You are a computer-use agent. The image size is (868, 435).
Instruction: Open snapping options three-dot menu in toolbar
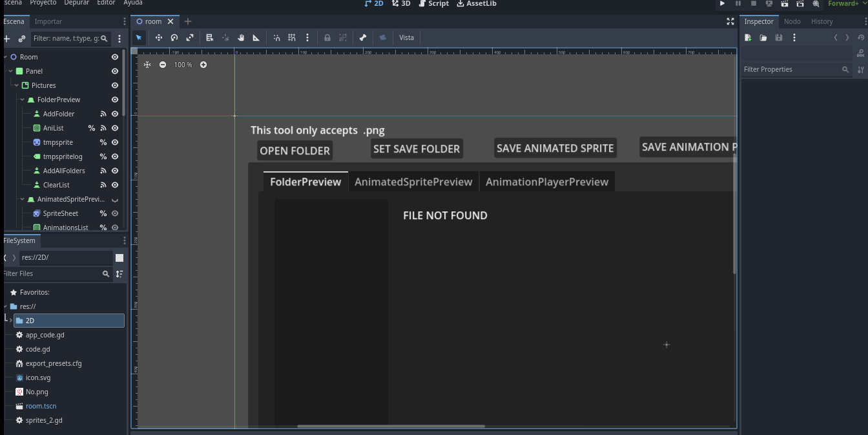307,37
